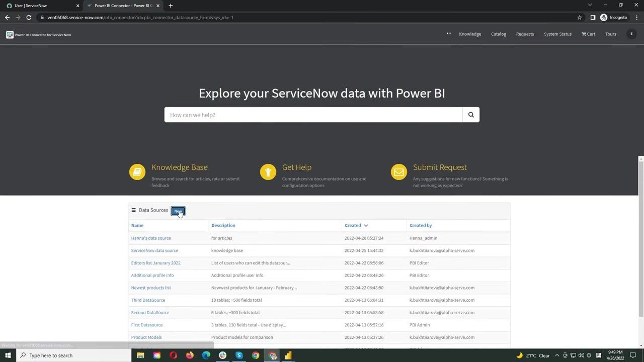The width and height of the screenshot is (644, 362).
Task: Open Slack from the taskbar
Action: [222, 355]
